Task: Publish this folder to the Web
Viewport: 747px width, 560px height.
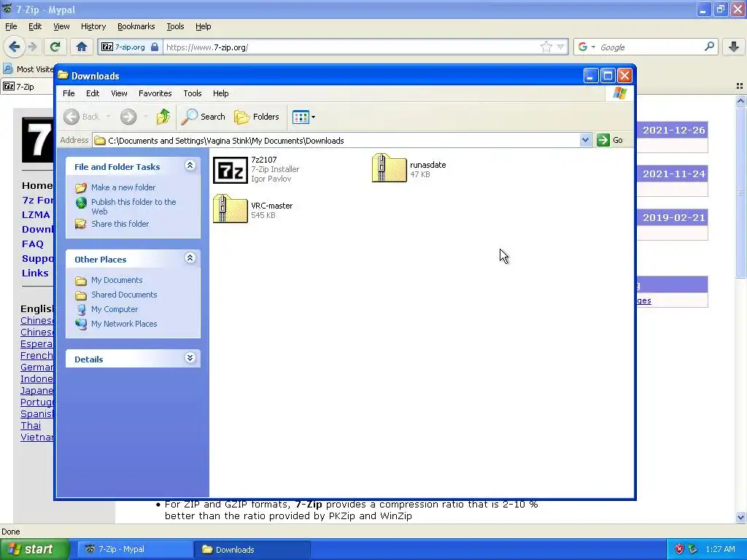Action: (x=133, y=206)
